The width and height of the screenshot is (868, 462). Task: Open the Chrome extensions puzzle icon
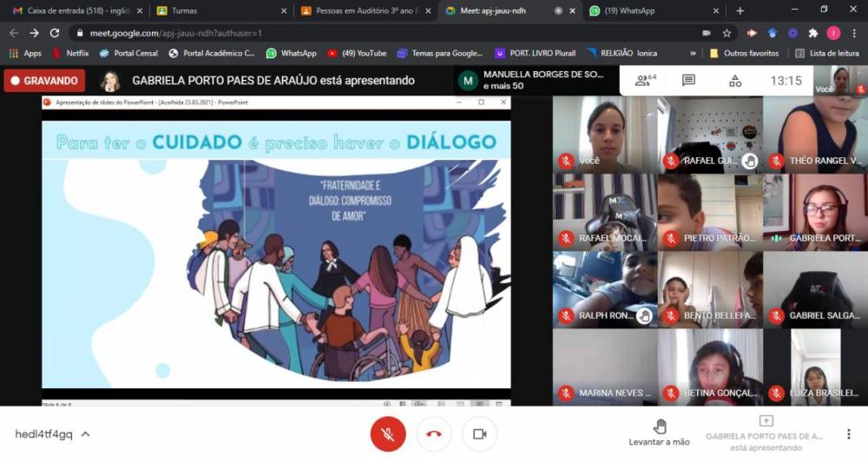pyautogui.click(x=812, y=33)
